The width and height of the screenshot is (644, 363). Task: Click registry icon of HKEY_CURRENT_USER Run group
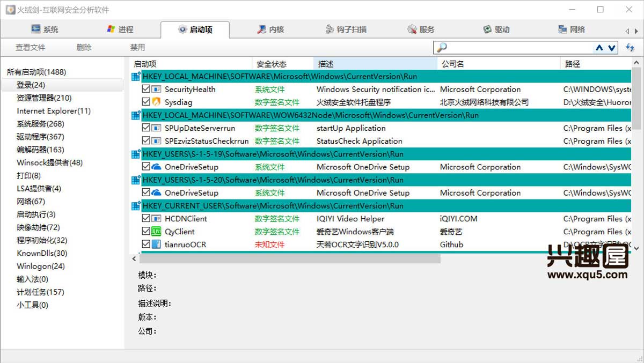[136, 205]
